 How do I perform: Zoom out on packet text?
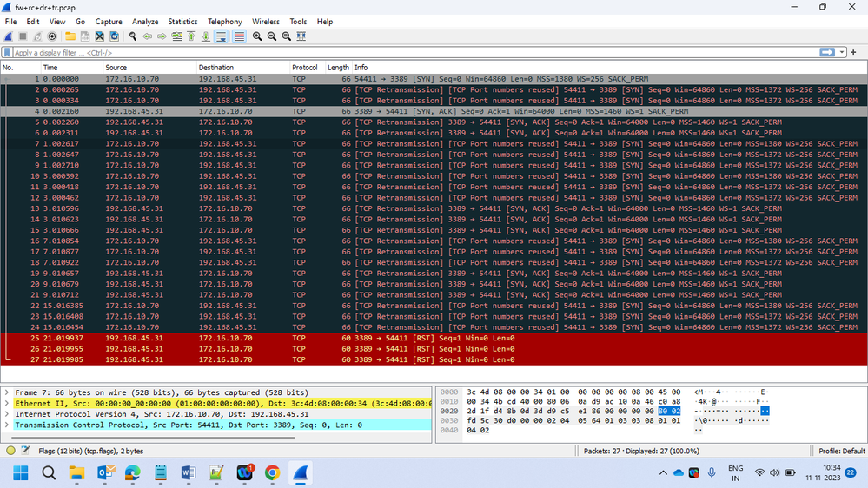272,36
